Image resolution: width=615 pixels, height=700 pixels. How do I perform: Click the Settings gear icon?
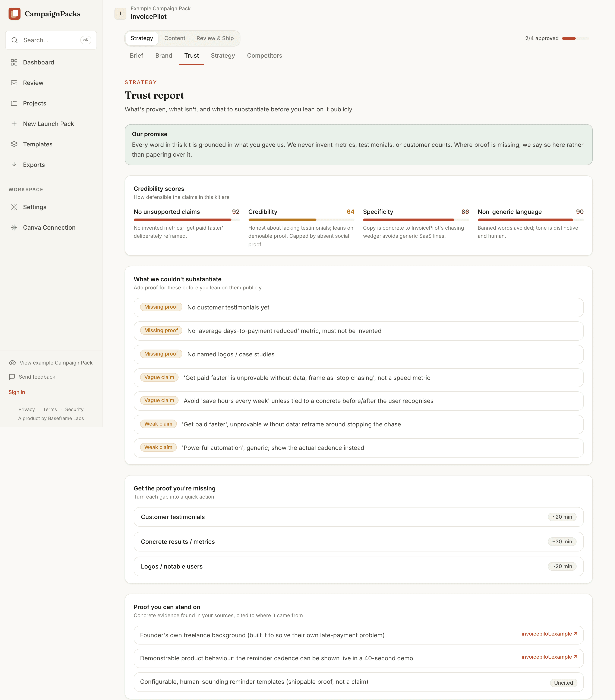click(14, 207)
